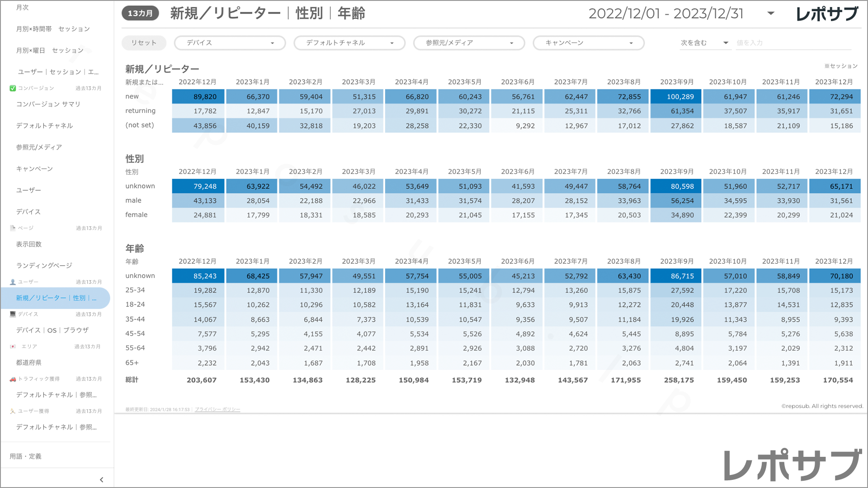Select the 2023年9月 new sessions cell 100,289
Viewport: 868px width, 488px height.
(675, 97)
